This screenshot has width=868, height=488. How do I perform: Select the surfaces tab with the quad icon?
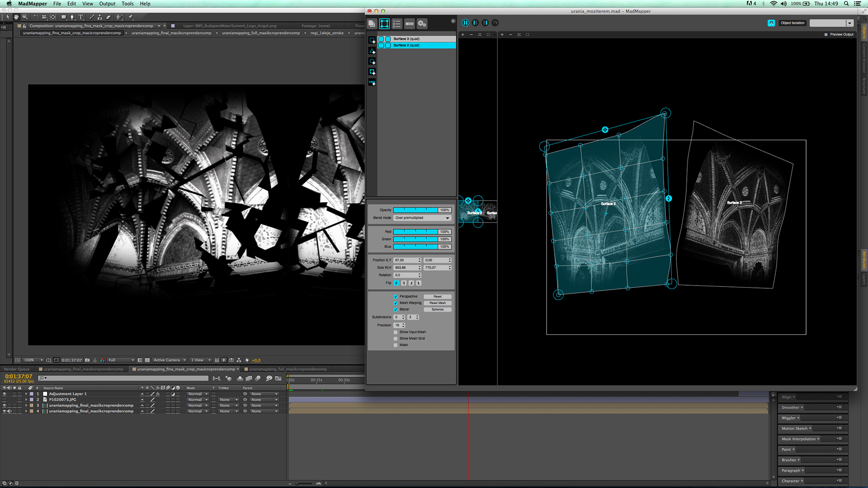click(384, 23)
